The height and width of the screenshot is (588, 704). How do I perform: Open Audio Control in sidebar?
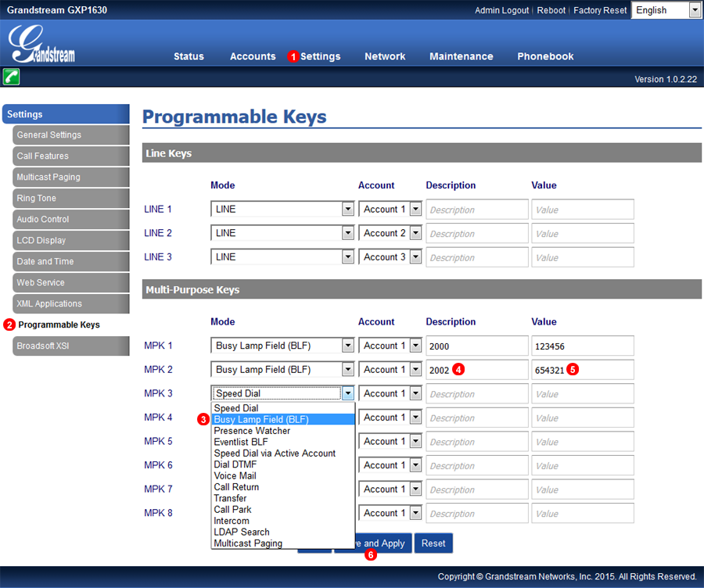(71, 220)
